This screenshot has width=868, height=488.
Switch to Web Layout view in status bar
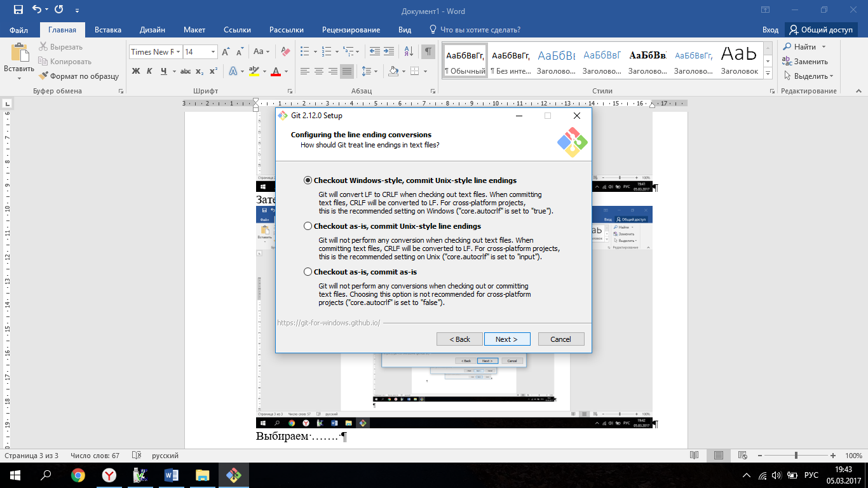point(742,456)
